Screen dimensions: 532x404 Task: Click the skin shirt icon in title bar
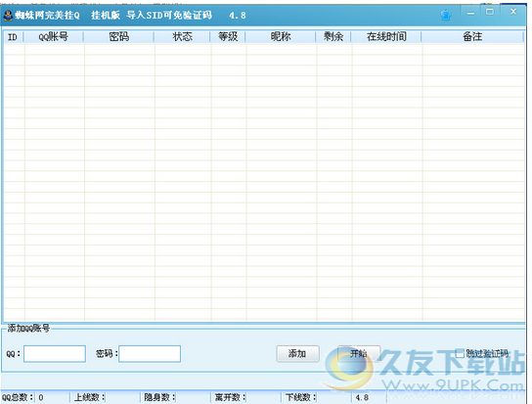446,15
